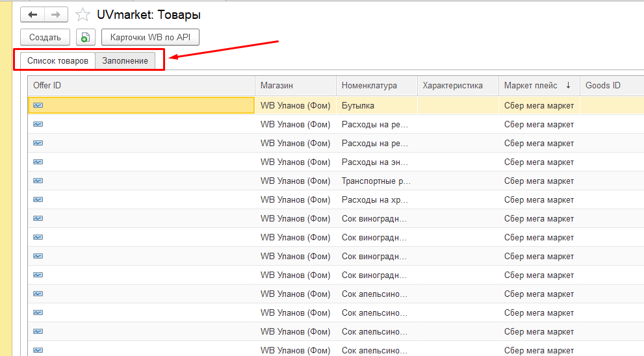Viewport: 644px width, 356px height.
Task: Add page to favorites with the star icon
Action: tap(83, 15)
